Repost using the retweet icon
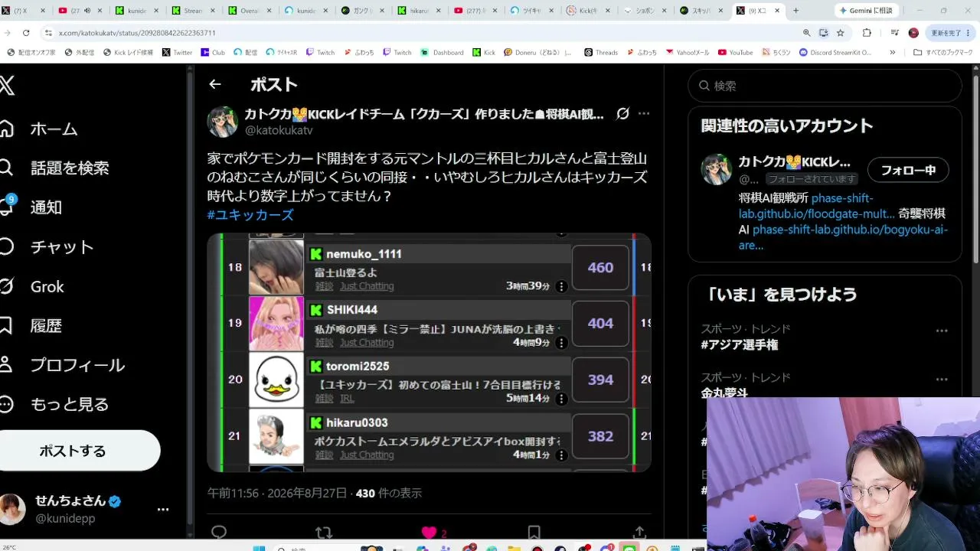The height and width of the screenshot is (551, 980). [324, 533]
